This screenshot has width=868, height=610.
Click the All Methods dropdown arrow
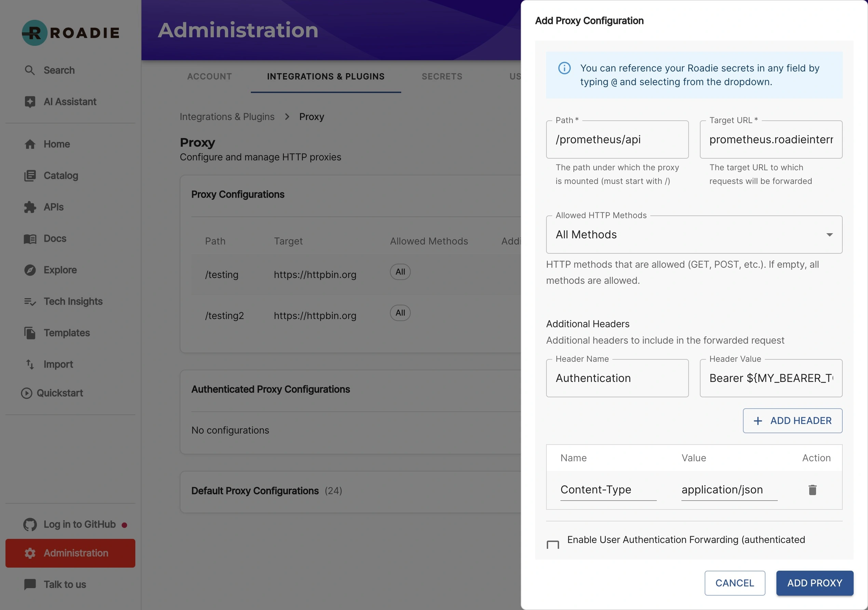point(829,235)
